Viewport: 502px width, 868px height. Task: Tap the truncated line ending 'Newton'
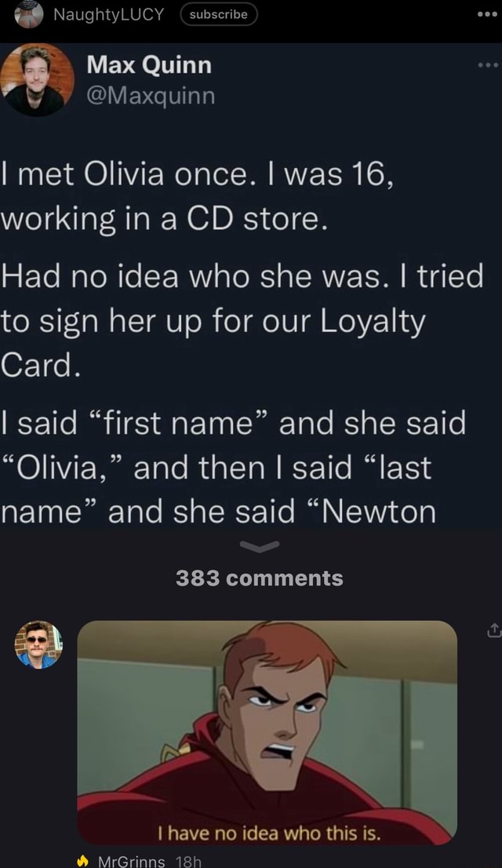[x=219, y=512]
